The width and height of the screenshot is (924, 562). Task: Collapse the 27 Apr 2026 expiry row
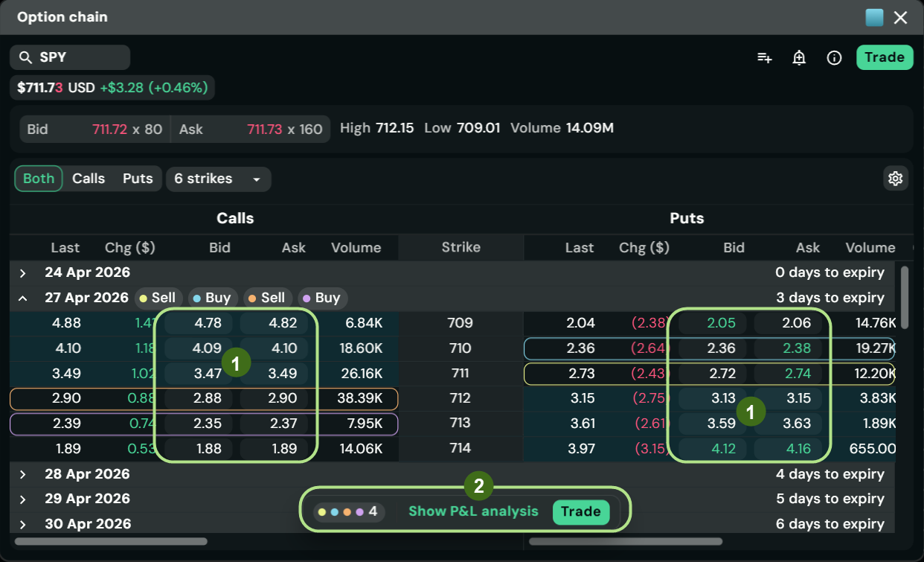(x=22, y=298)
